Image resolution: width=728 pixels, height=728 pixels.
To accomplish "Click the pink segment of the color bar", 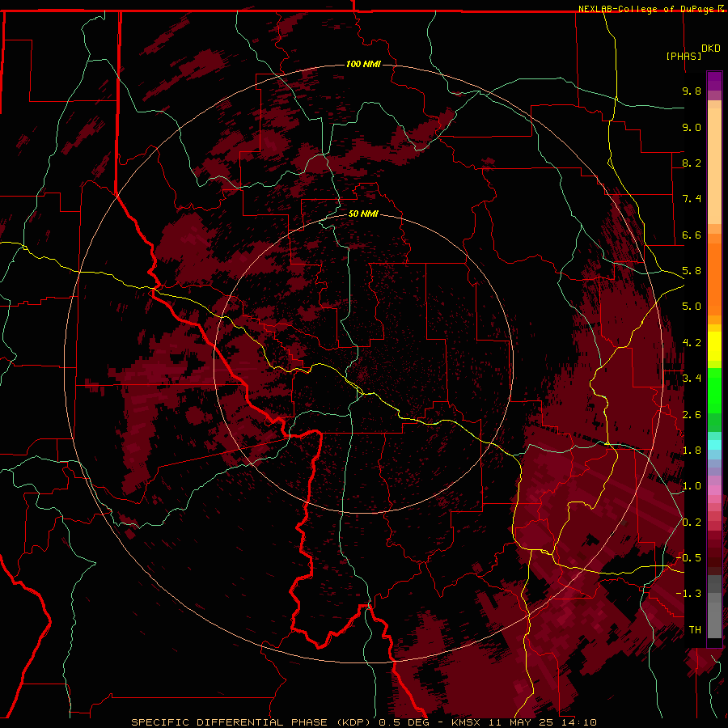I will point(714,490).
